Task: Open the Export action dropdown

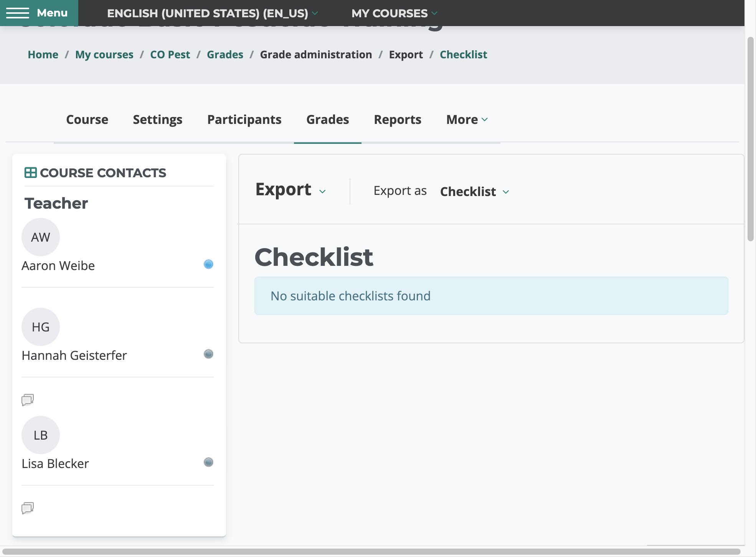Action: (291, 190)
